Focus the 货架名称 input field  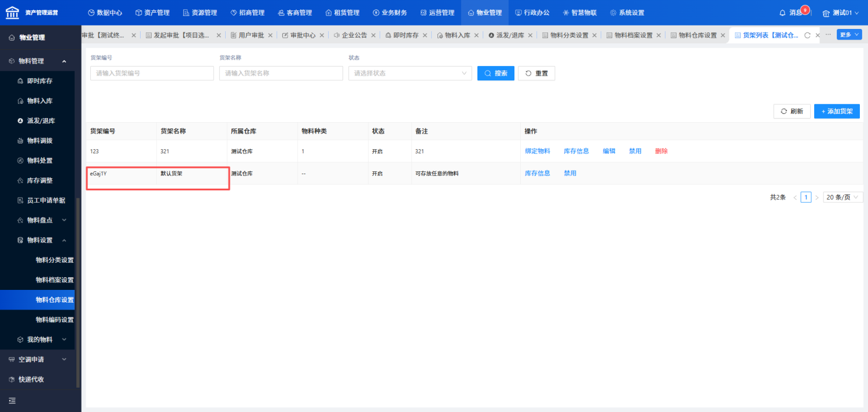tap(281, 73)
